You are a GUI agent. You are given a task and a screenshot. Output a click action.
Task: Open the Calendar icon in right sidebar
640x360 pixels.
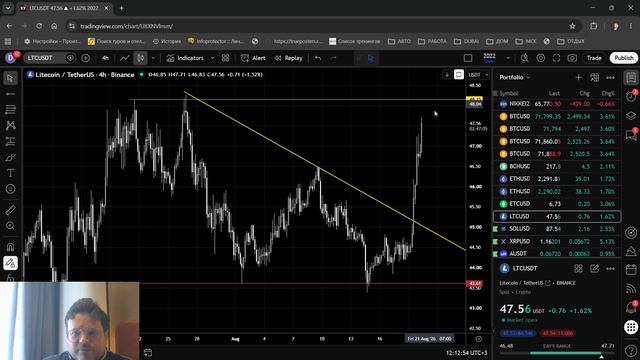click(631, 269)
